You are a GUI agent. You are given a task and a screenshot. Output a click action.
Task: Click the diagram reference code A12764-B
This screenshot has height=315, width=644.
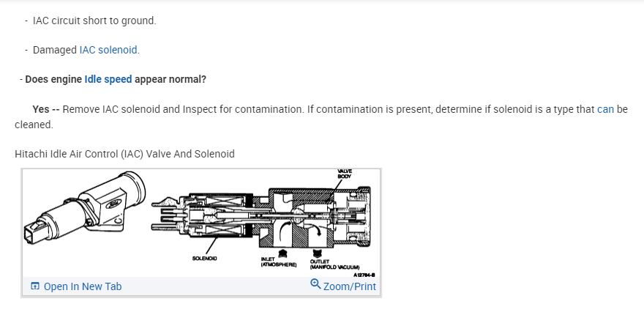(x=364, y=275)
